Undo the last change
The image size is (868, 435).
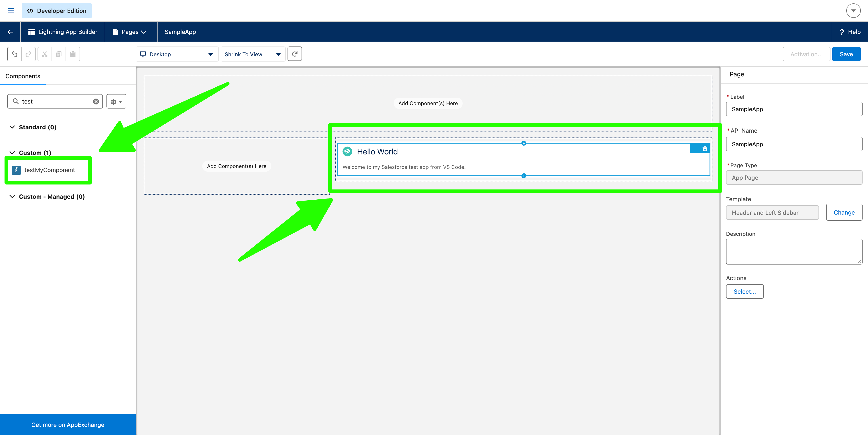coord(14,54)
